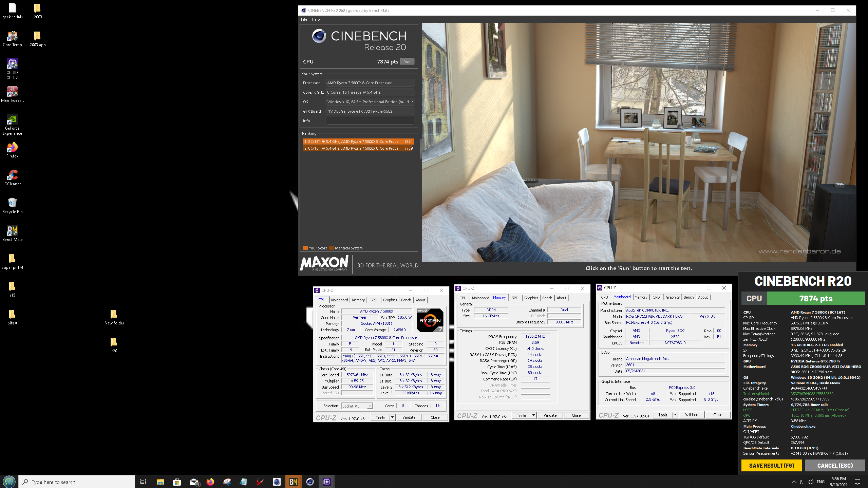868x488 pixels.
Task: Click the volume speaker tray icon
Action: [811, 482]
